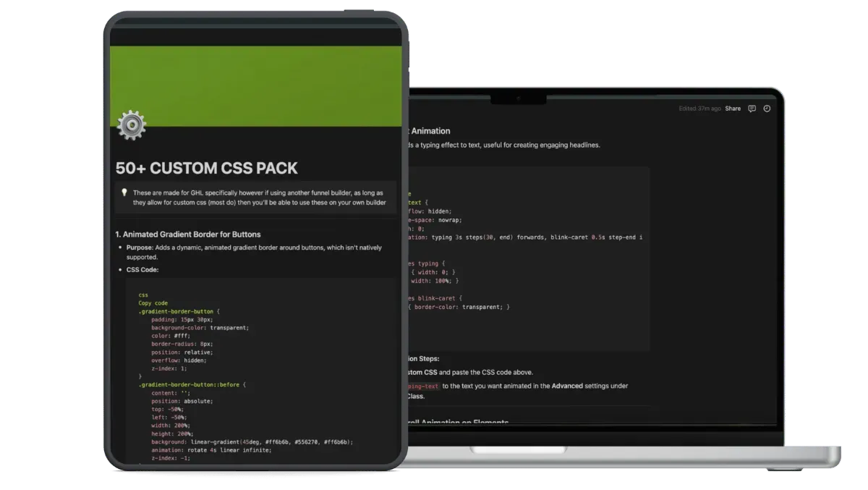Click the 50+ CUSTOM CSS PACK title
Screen dimensions: 868x490
point(207,168)
